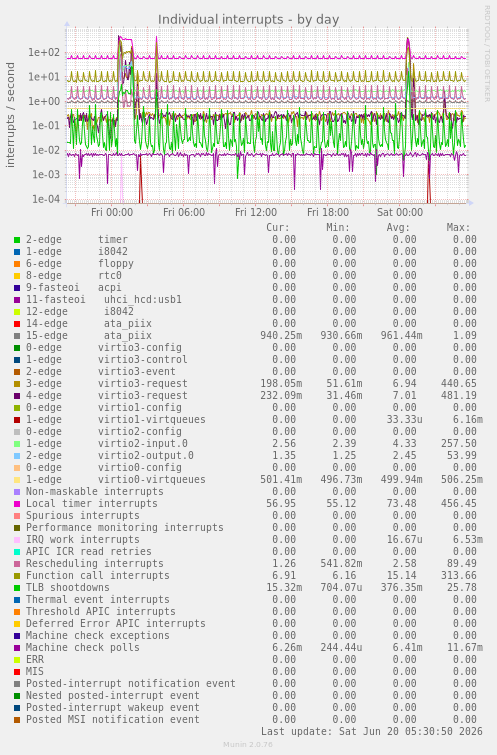Click the 1e+02 y-axis label
Screen dimensions: 497x755
pyautogui.click(x=44, y=52)
